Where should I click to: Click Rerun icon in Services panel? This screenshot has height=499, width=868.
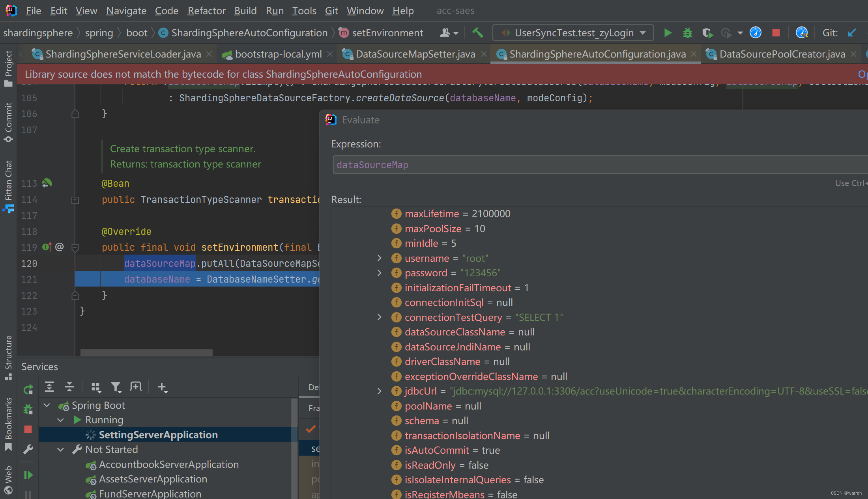(x=28, y=389)
